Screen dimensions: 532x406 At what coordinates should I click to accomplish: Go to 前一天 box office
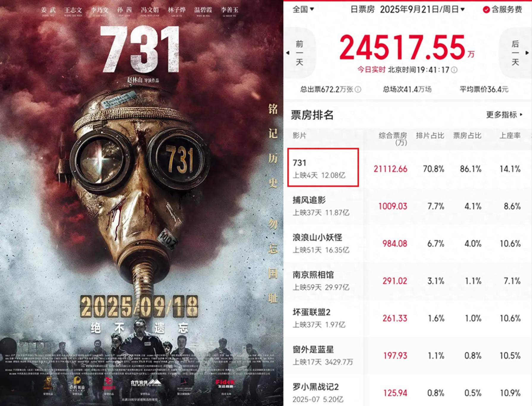pyautogui.click(x=299, y=53)
